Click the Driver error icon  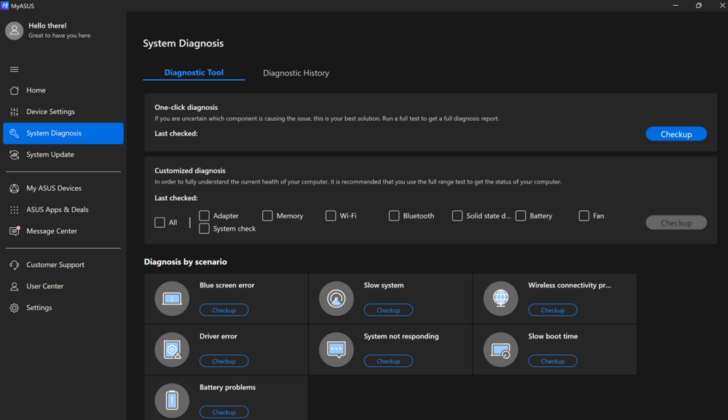(172, 349)
